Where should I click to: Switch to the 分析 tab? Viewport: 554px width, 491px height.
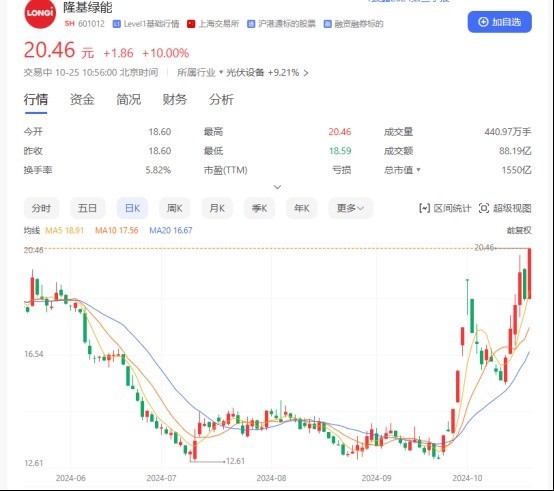pyautogui.click(x=221, y=99)
